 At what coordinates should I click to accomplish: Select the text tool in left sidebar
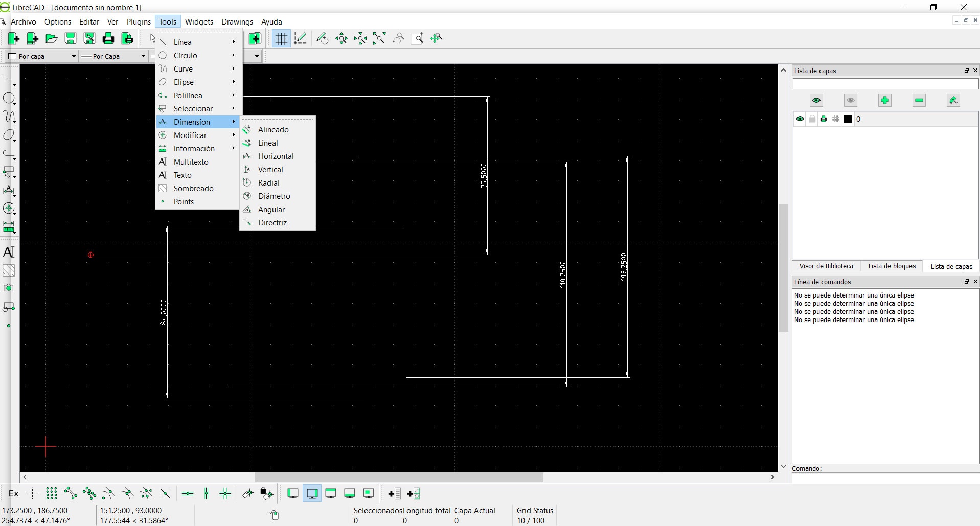pos(9,252)
